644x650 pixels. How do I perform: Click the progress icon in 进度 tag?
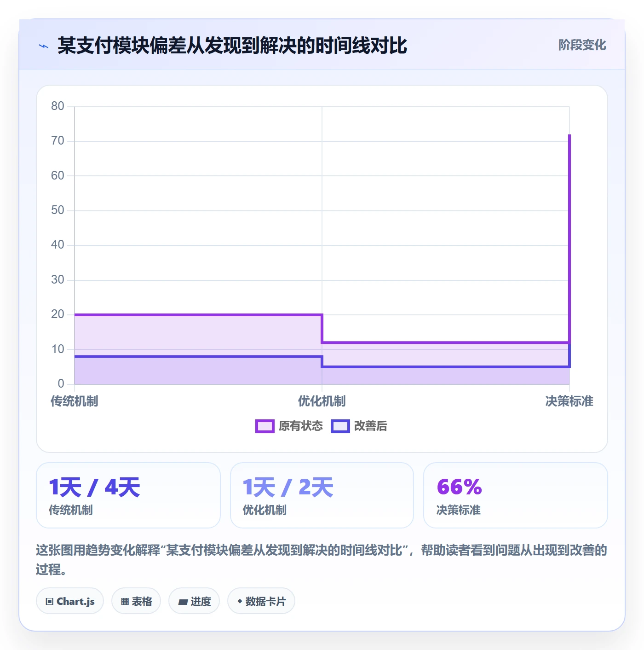point(183,602)
